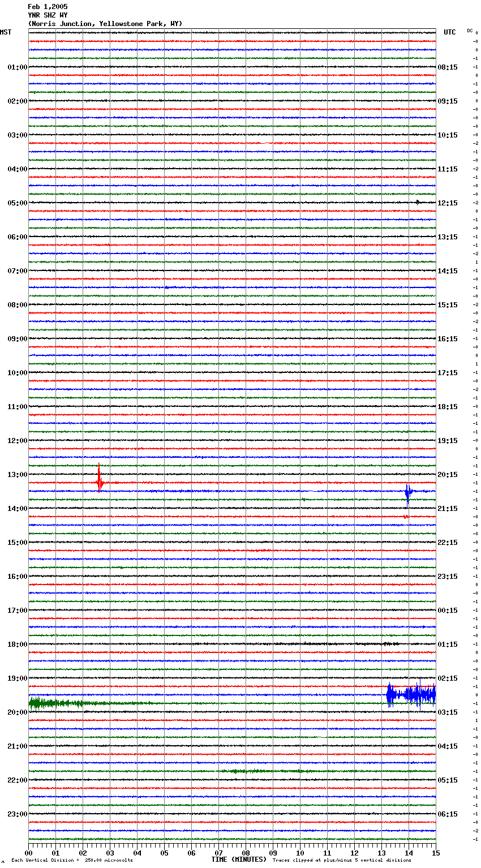Screen dimensions: 481x868
Task: Click the 'YNR SHZ WY' station code
Action: pos(48,15)
